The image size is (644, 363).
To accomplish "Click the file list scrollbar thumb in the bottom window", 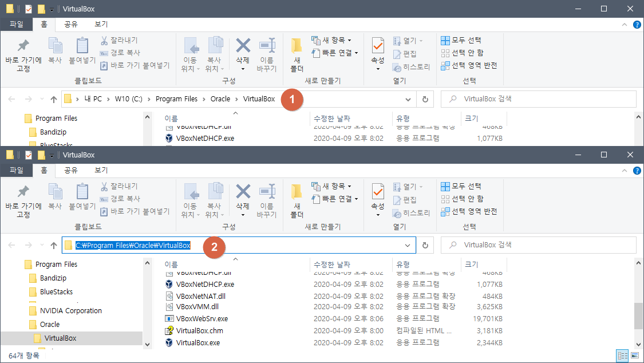I will (x=639, y=316).
